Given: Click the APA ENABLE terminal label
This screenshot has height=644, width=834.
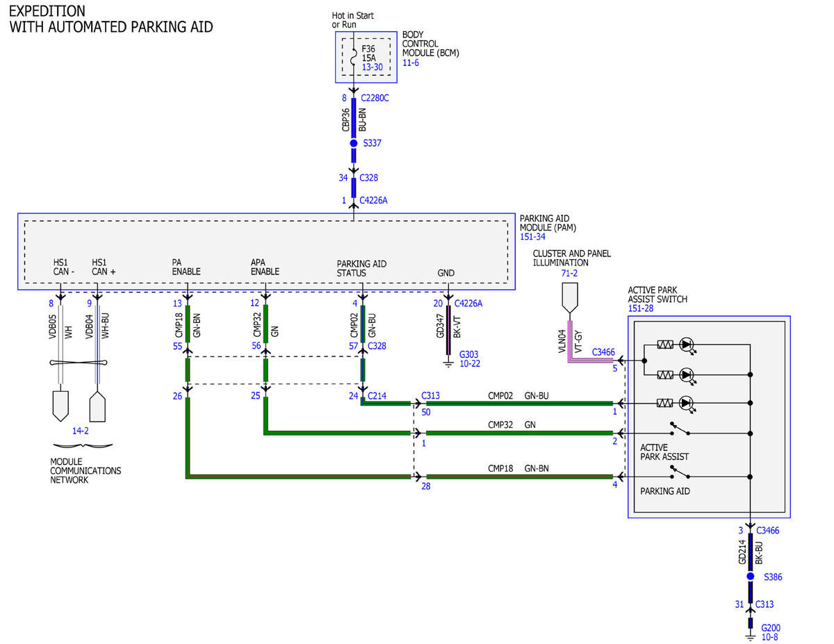Looking at the screenshot, I should click(x=265, y=267).
